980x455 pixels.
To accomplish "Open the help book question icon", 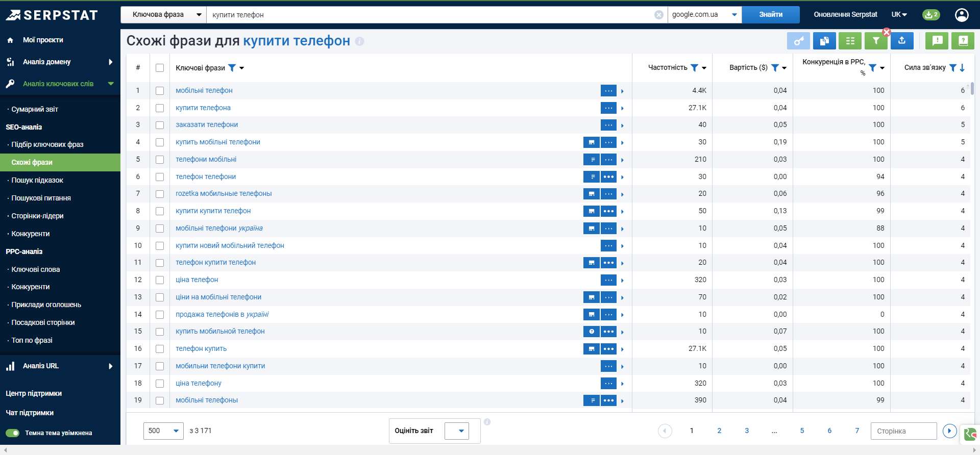I will click(963, 41).
